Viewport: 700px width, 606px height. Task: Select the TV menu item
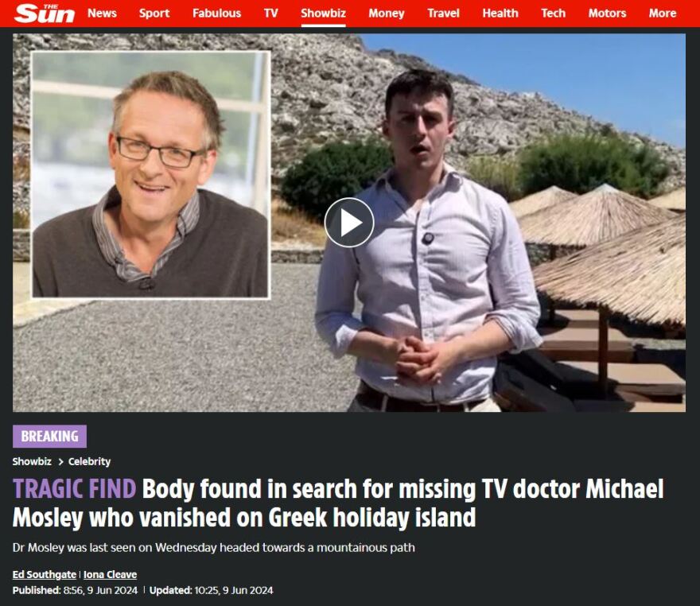271,14
